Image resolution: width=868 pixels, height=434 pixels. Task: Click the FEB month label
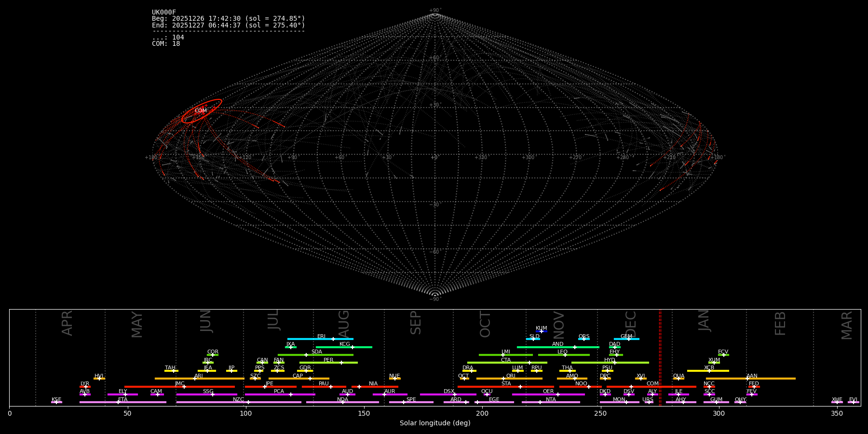(780, 324)
